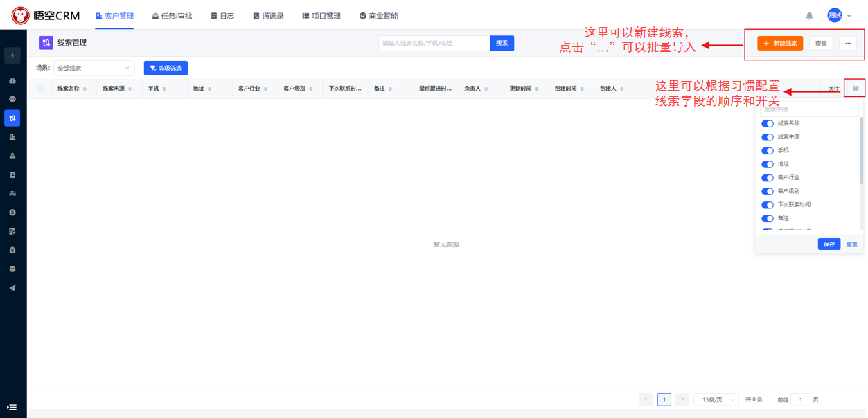Viewport: 868px width, 418px height.
Task: Check the select-all checkbox in table header
Action: (42, 89)
